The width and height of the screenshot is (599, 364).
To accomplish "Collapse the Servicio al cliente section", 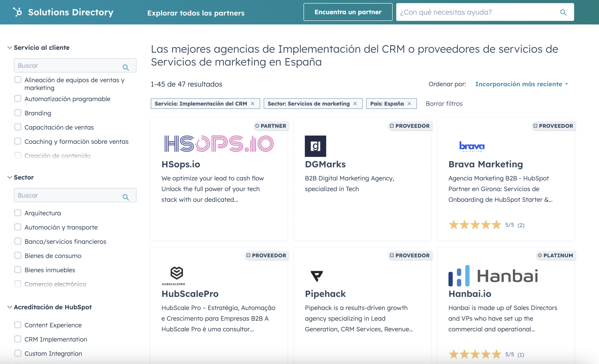I will pyautogui.click(x=10, y=47).
